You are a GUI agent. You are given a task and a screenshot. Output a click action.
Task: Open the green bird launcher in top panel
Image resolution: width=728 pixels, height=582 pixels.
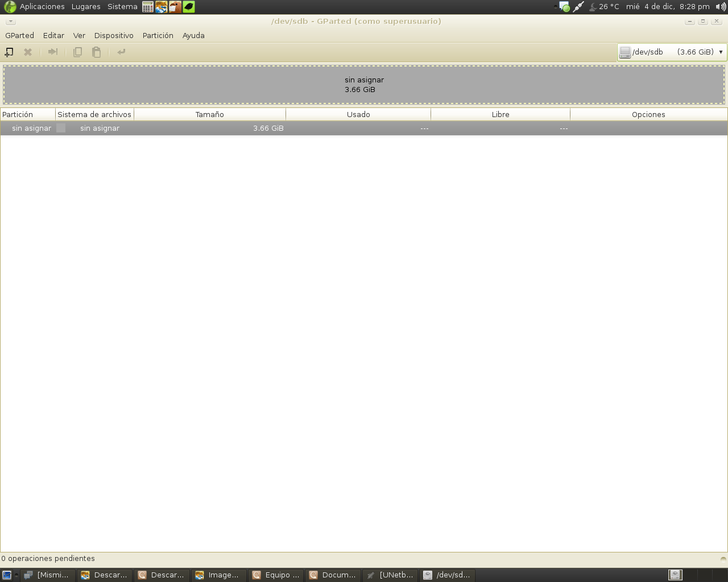tap(189, 7)
